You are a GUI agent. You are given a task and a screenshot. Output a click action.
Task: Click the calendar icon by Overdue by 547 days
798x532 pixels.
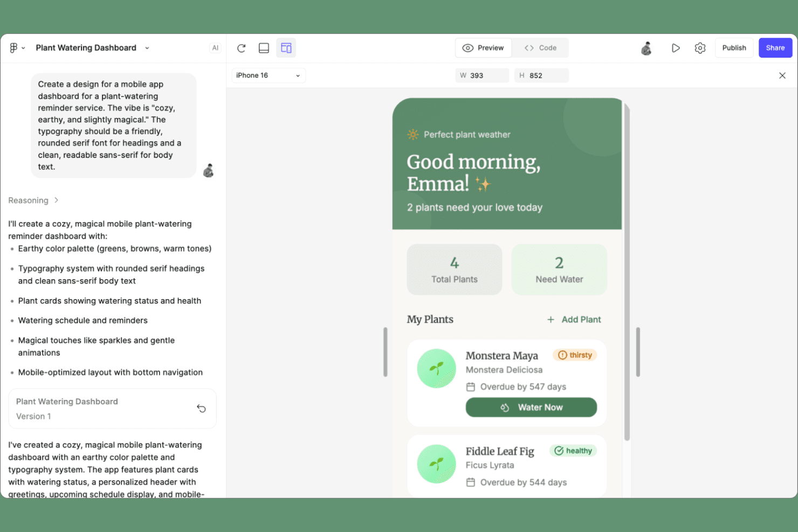[x=471, y=387]
